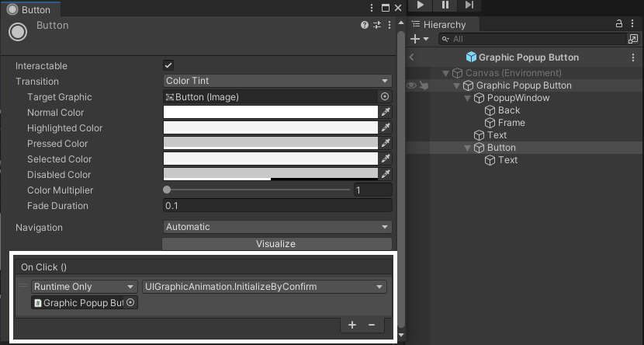
Task: Toggle visibility eye for Graphic Popup Button
Action: coord(412,85)
